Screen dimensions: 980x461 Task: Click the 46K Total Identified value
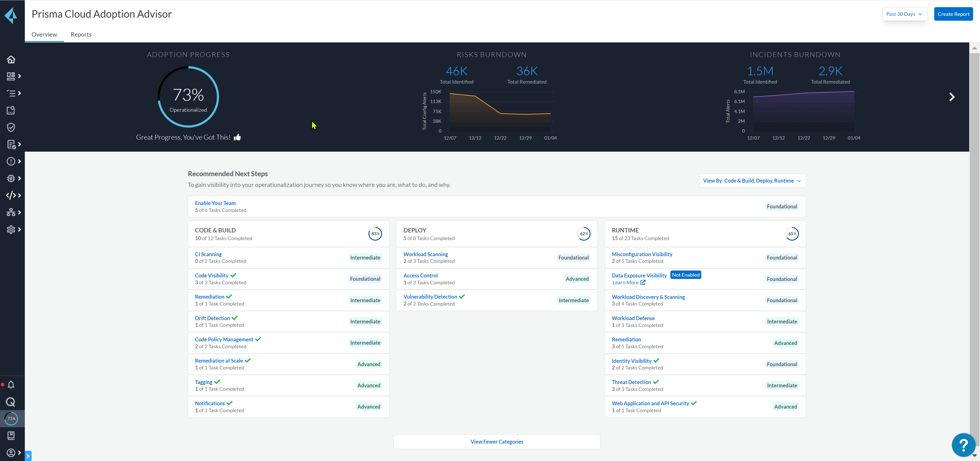click(x=456, y=71)
